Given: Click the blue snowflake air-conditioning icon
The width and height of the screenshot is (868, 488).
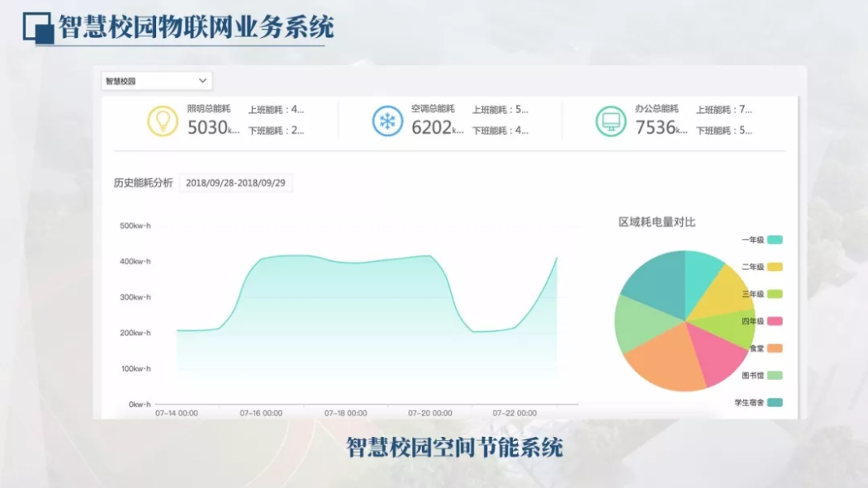Looking at the screenshot, I should point(387,121).
